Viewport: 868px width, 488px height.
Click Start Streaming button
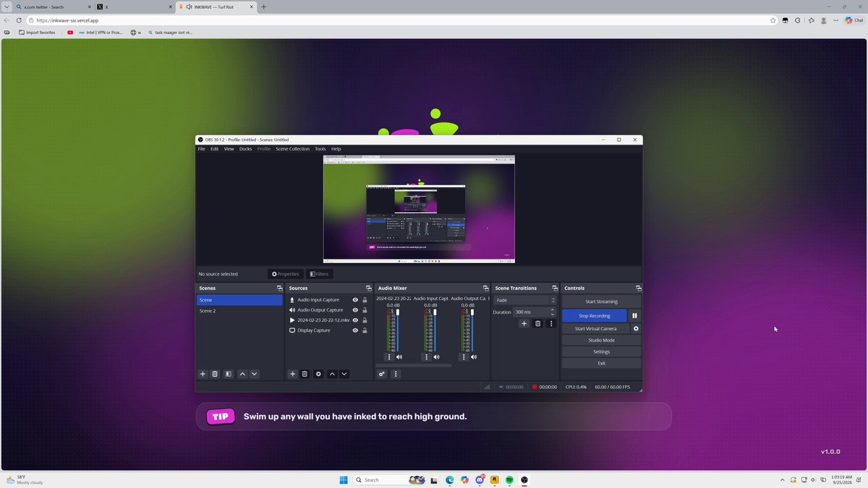point(601,301)
